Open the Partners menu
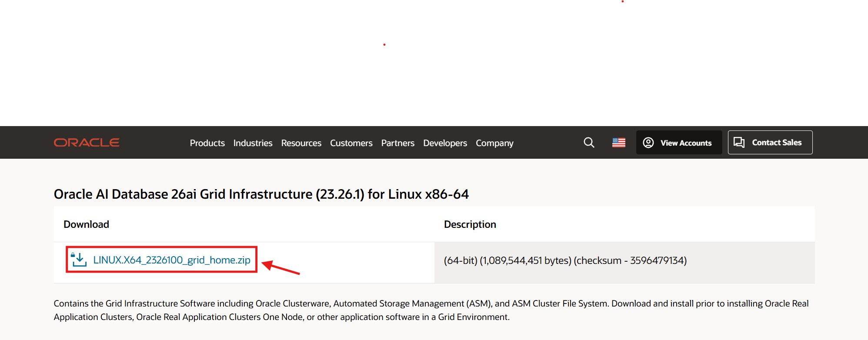 tap(397, 143)
